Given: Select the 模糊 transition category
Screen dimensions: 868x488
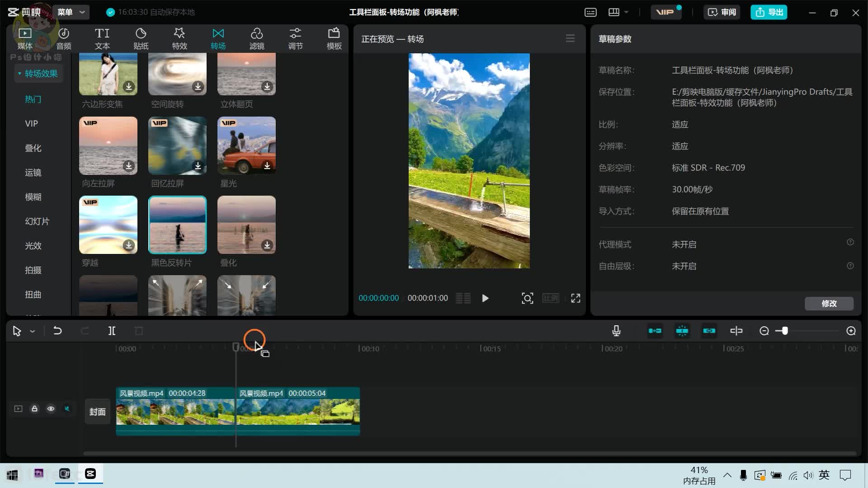Looking at the screenshot, I should pyautogui.click(x=33, y=197).
